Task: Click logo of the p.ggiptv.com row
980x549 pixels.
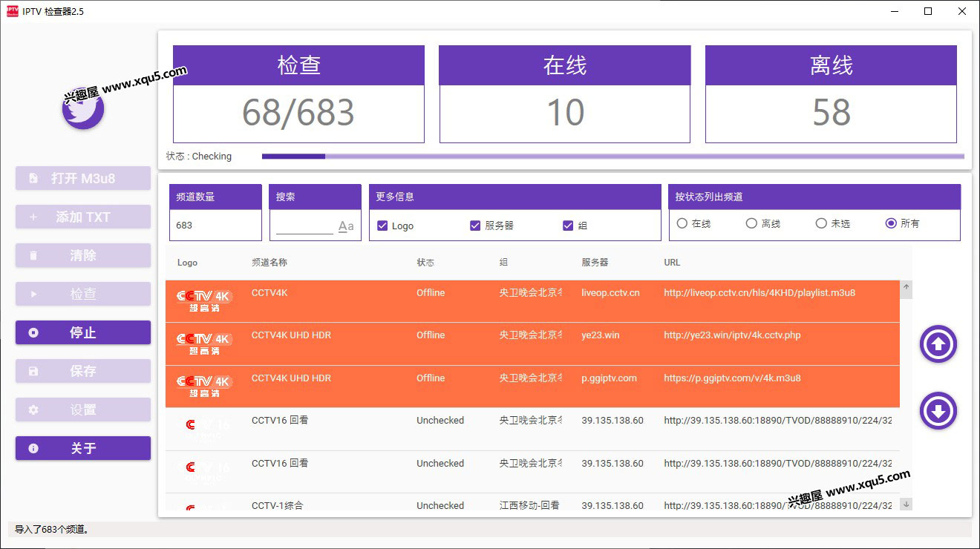Action: [x=205, y=387]
